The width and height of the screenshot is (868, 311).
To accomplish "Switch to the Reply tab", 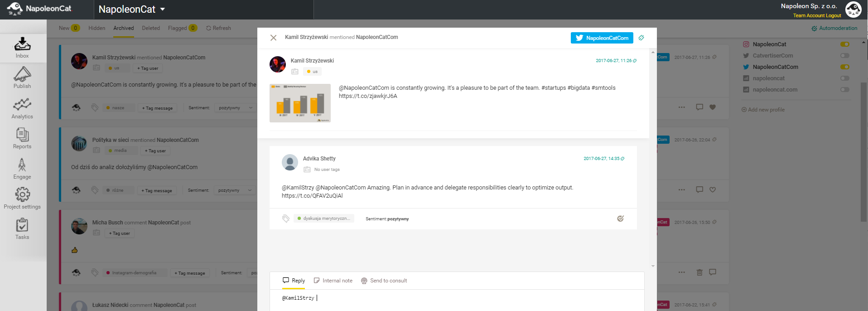I will click(294, 281).
